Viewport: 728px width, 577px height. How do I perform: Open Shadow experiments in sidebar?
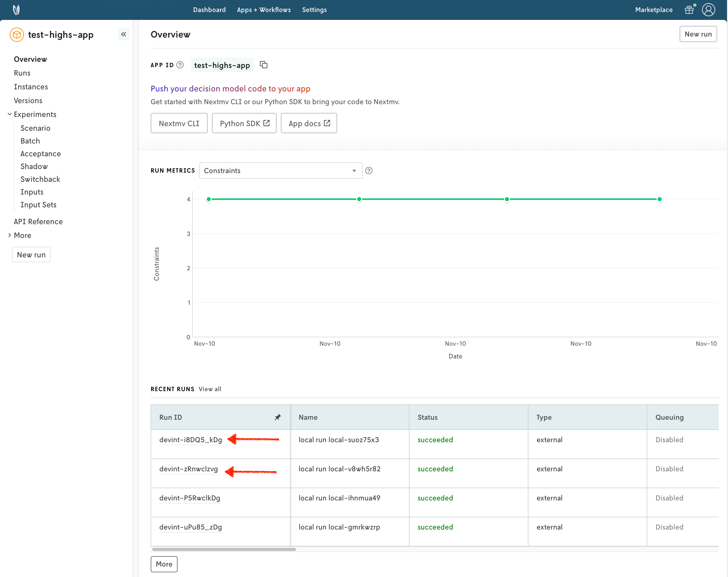click(34, 166)
